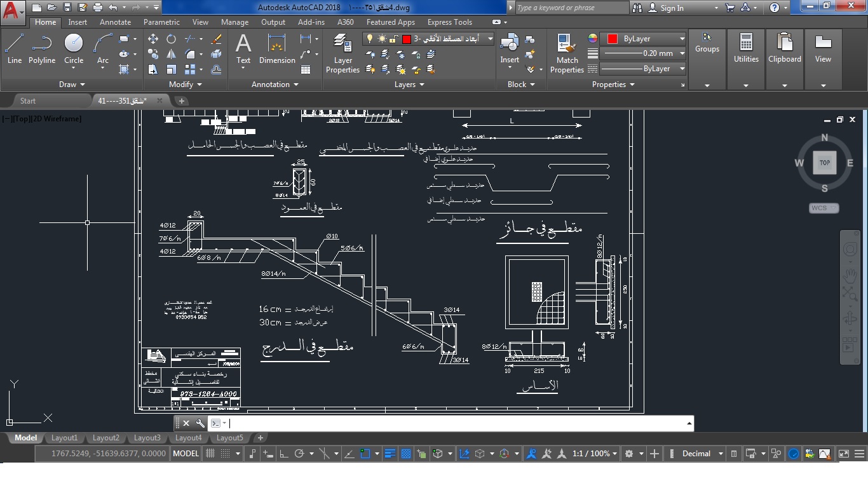The image size is (868, 488).
Task: Toggle MODEL space button in status bar
Action: (x=186, y=454)
